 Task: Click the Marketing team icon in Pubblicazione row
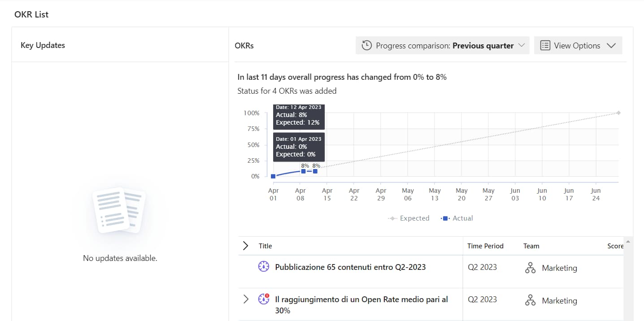530,268
